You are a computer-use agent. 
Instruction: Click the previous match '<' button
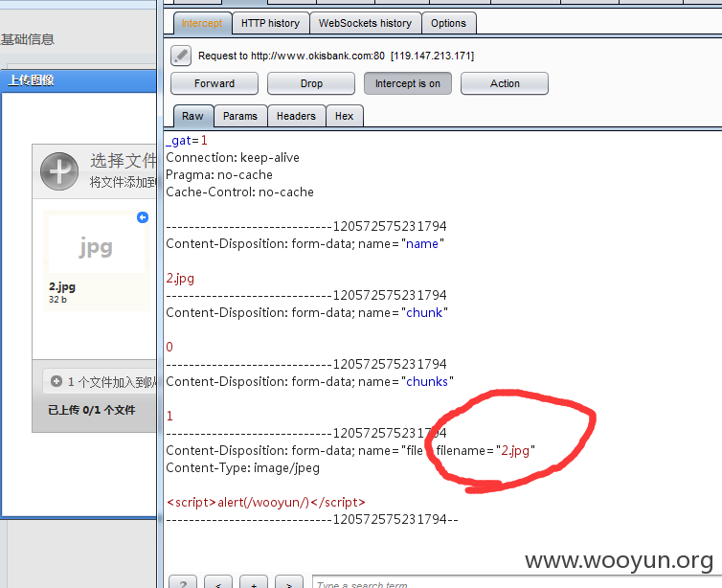pos(218,583)
